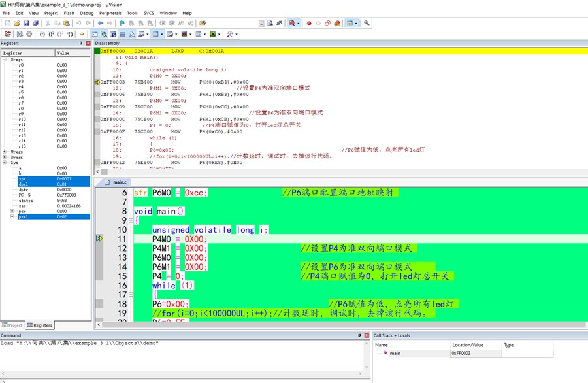Select the main.c editor tab
This screenshot has height=383, width=588.
click(x=120, y=182)
